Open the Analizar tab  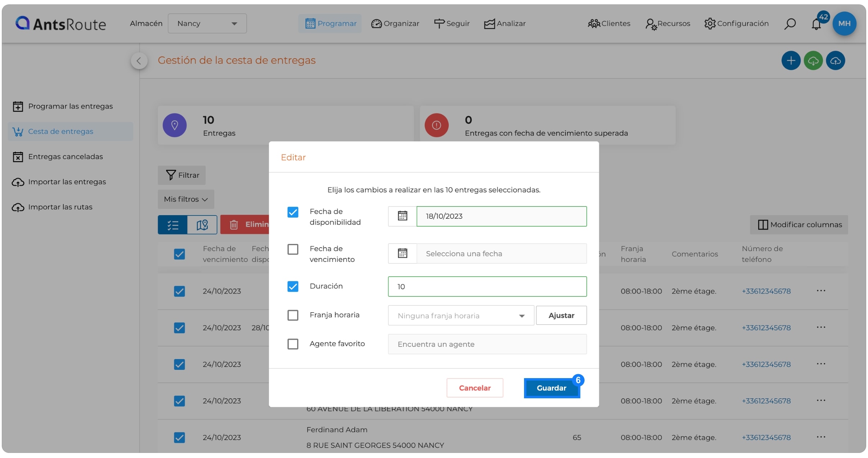(x=505, y=24)
